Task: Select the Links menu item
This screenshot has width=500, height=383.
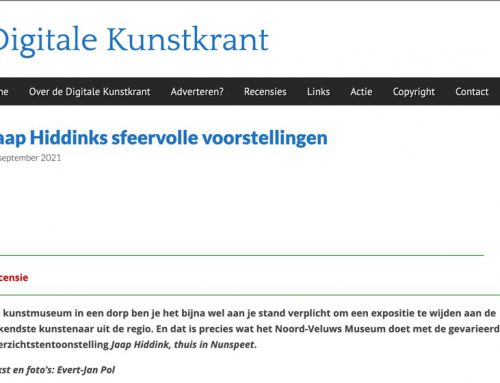Action: point(318,92)
